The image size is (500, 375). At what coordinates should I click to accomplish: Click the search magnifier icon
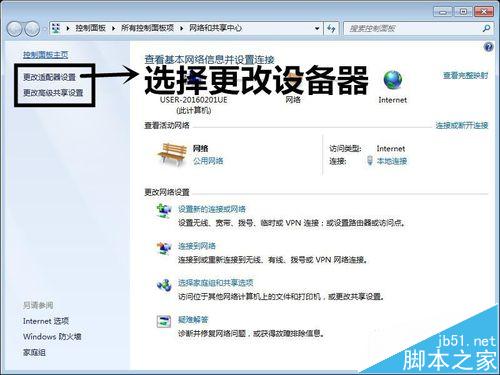click(x=486, y=29)
